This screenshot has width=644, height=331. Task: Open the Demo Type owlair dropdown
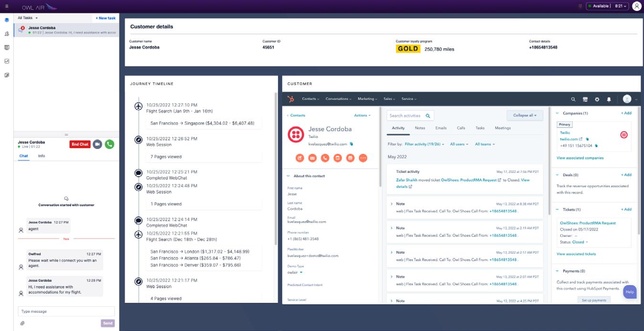click(x=295, y=272)
